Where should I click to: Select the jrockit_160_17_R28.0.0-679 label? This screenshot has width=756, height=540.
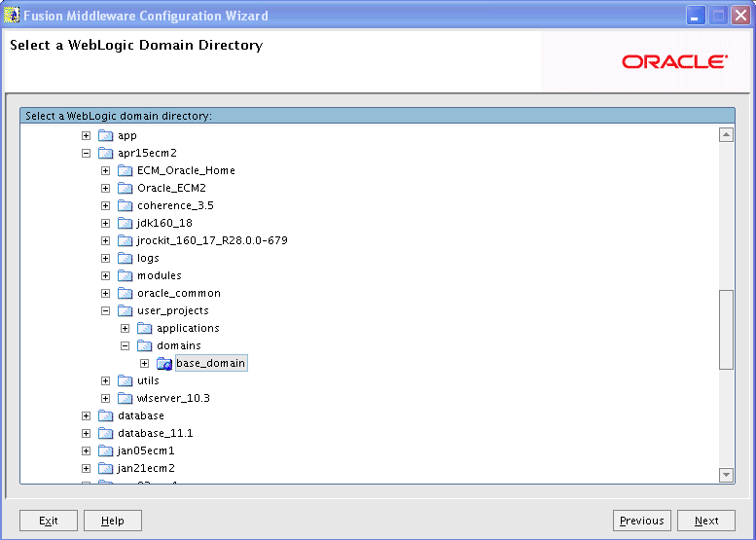(212, 240)
